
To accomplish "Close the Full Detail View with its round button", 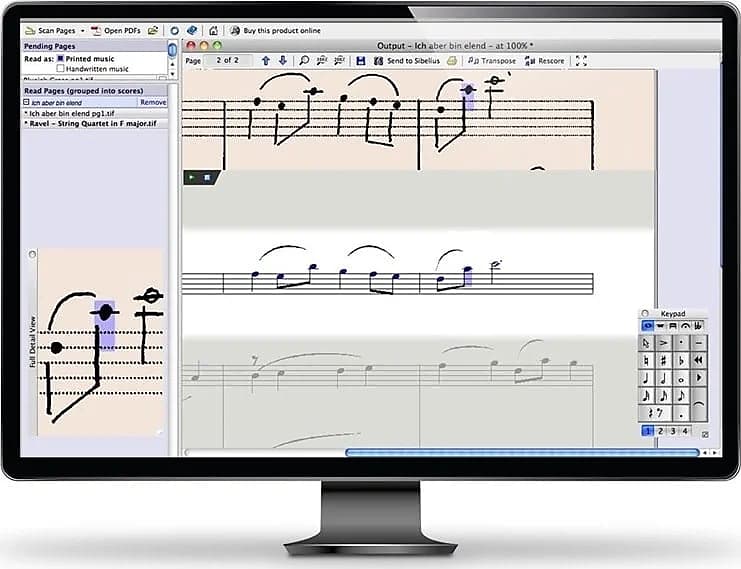I will click(x=32, y=254).
